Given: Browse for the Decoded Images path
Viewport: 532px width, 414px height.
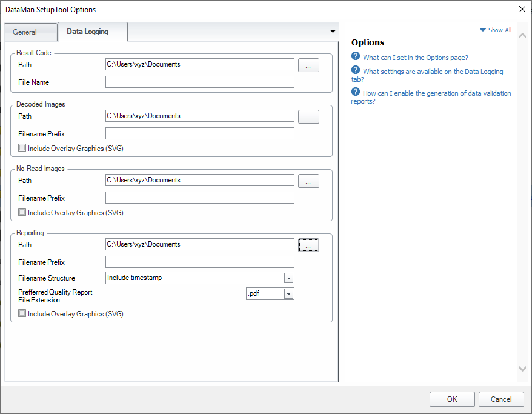Looking at the screenshot, I should [308, 117].
